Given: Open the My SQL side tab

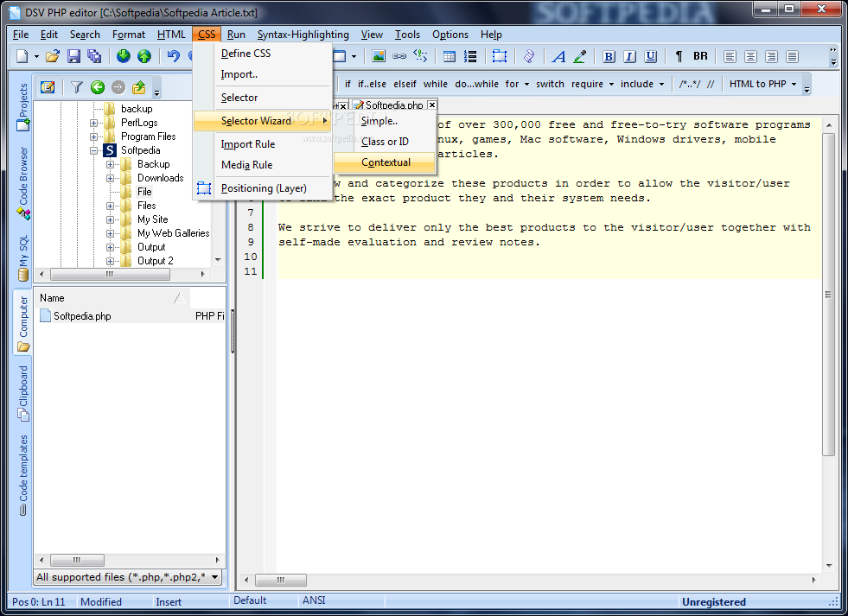Looking at the screenshot, I should (x=22, y=258).
